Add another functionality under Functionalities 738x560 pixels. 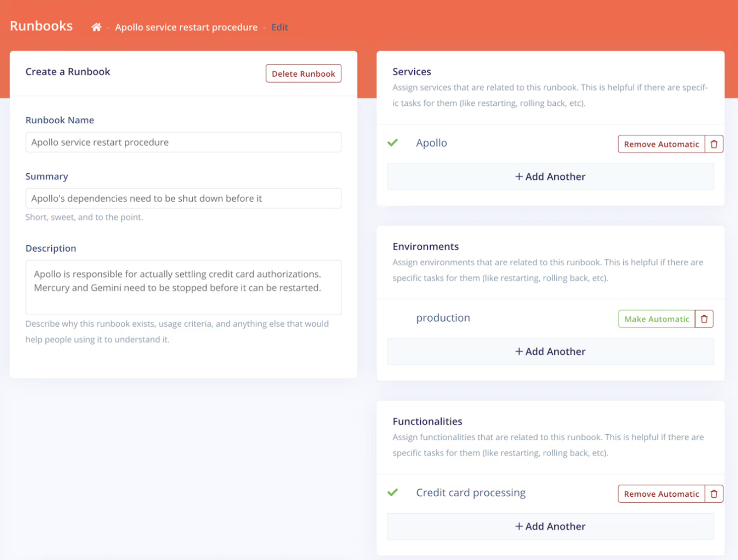coord(550,526)
